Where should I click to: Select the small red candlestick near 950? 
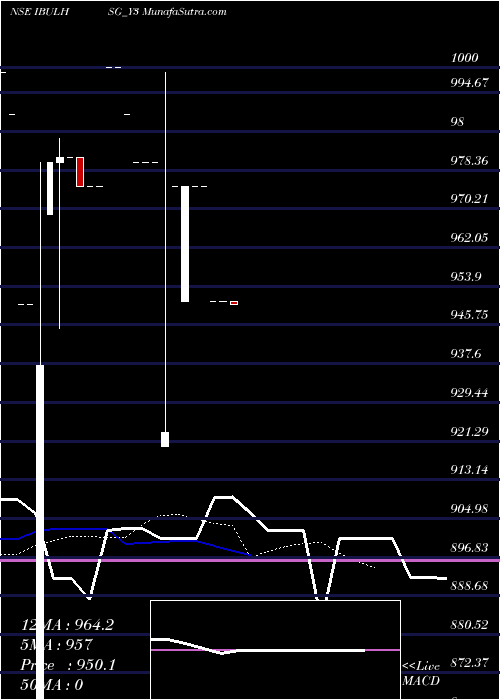pyautogui.click(x=234, y=303)
